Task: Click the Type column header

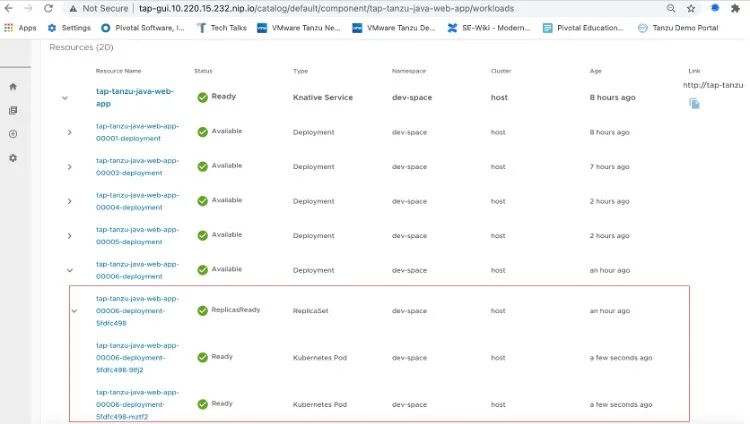Action: (x=300, y=71)
